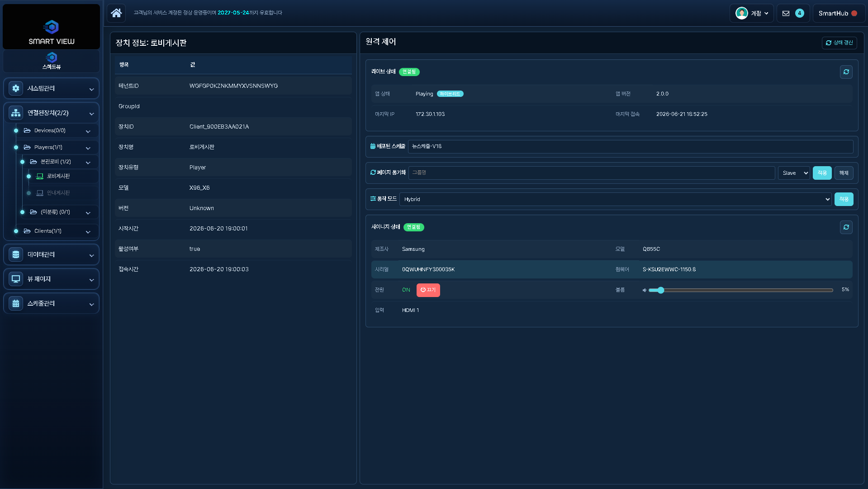
Task: Select 로비게시판 in the device tree
Action: [58, 176]
